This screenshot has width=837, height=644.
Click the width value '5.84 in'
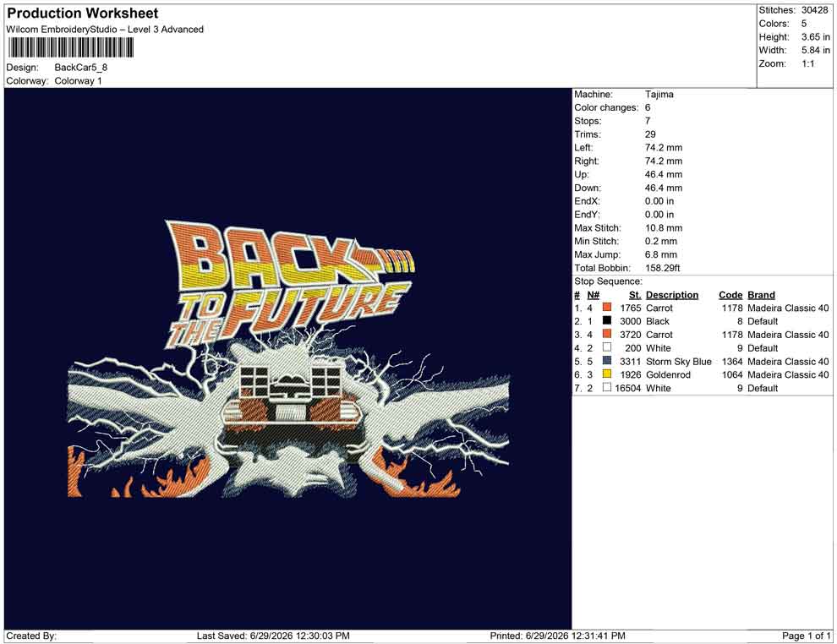coord(816,50)
